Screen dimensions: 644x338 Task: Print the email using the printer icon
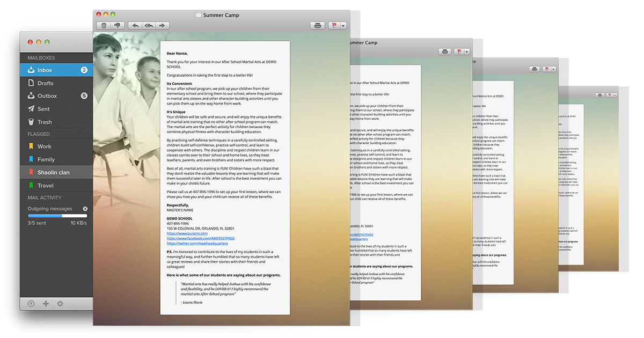tap(318, 26)
